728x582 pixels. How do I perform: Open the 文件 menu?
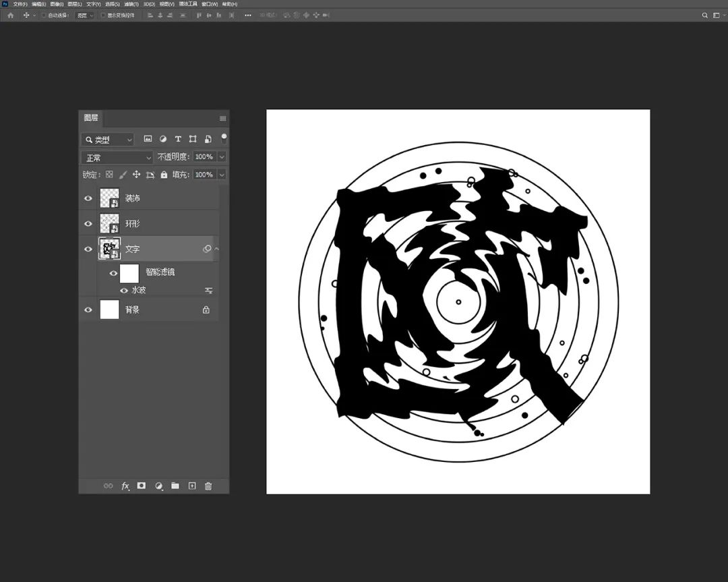[19, 4]
